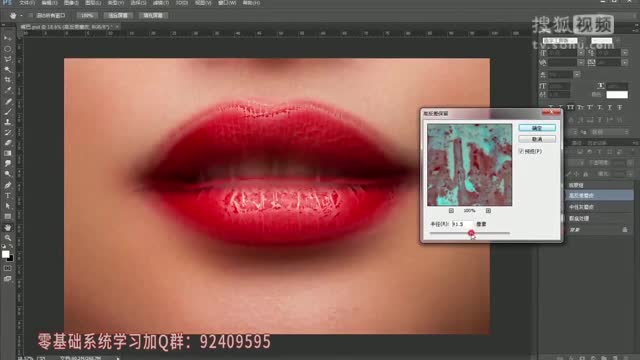This screenshot has width=640, height=360.
Task: Open the foreground color swatch
Action: (5, 254)
